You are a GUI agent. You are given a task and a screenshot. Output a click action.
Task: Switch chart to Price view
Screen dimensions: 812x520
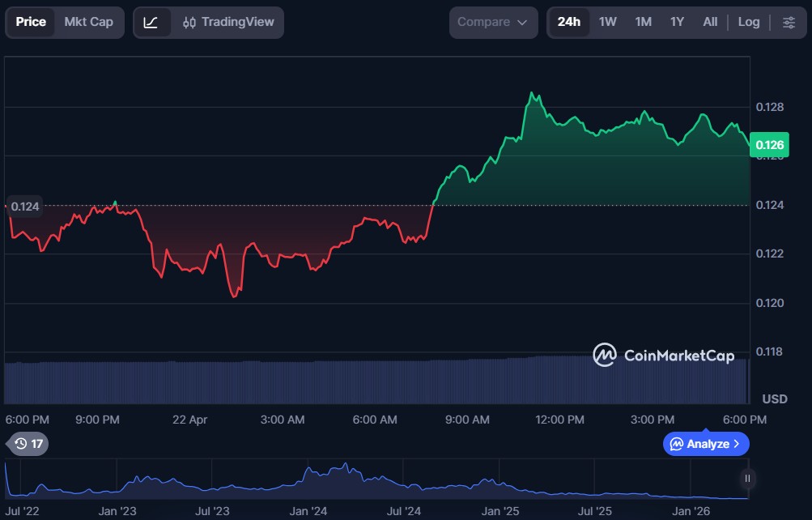(x=32, y=23)
